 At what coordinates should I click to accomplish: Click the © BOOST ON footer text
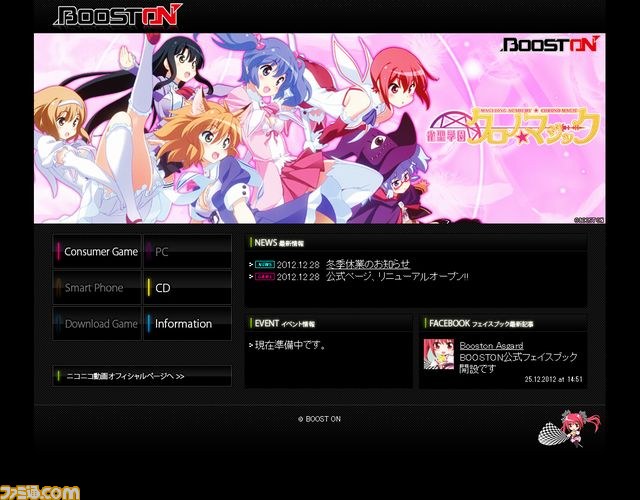[319, 419]
